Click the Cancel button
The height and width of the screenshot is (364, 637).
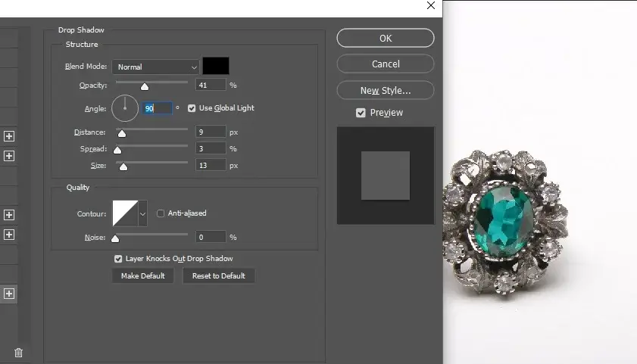[x=386, y=64]
